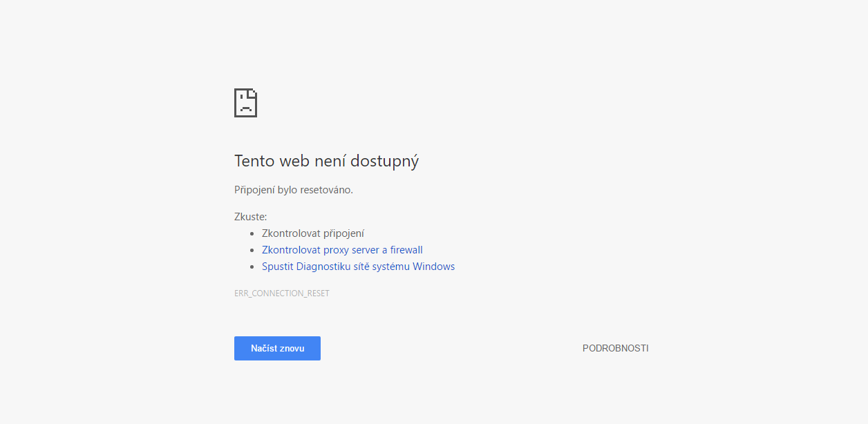Viewport: 868px width, 424px height.
Task: Run Spustit Diagnostiku sítě systému Windows link
Action: pos(358,267)
